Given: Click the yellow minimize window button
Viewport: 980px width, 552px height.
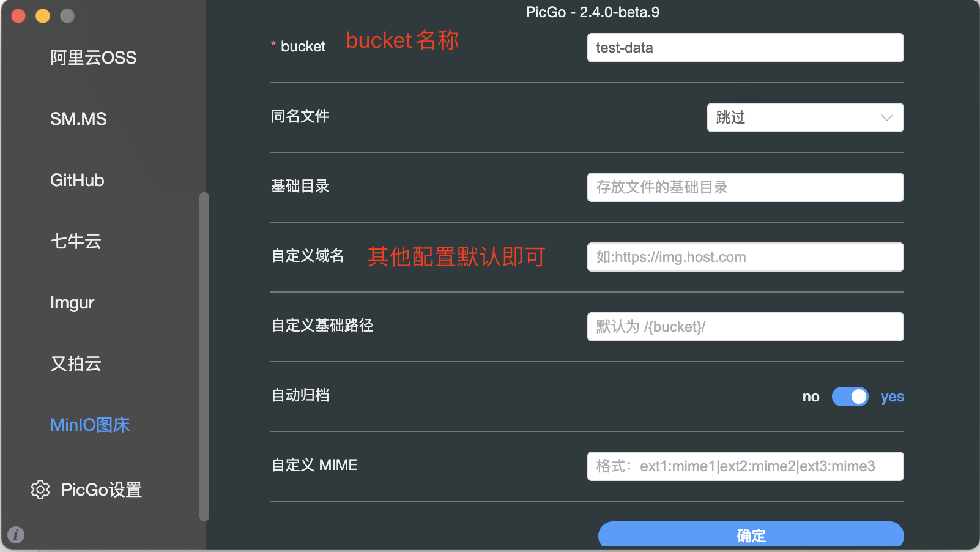Looking at the screenshot, I should click(43, 16).
